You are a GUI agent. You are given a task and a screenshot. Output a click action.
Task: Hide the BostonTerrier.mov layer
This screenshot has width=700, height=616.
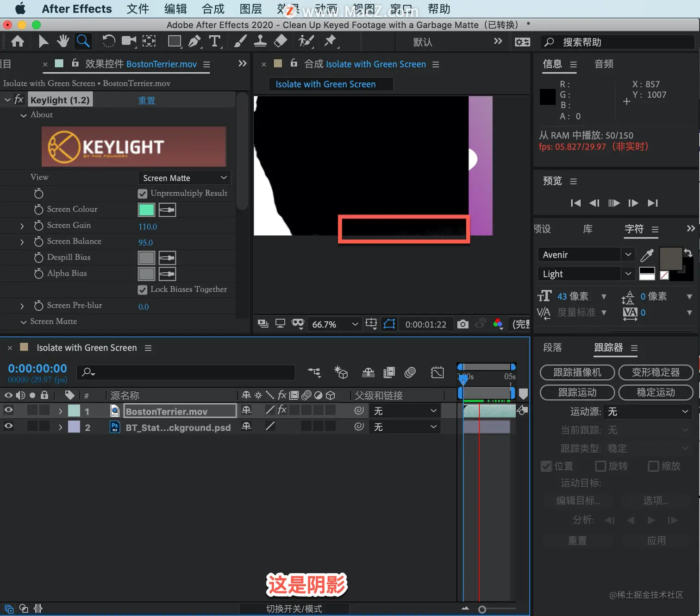pos(8,410)
